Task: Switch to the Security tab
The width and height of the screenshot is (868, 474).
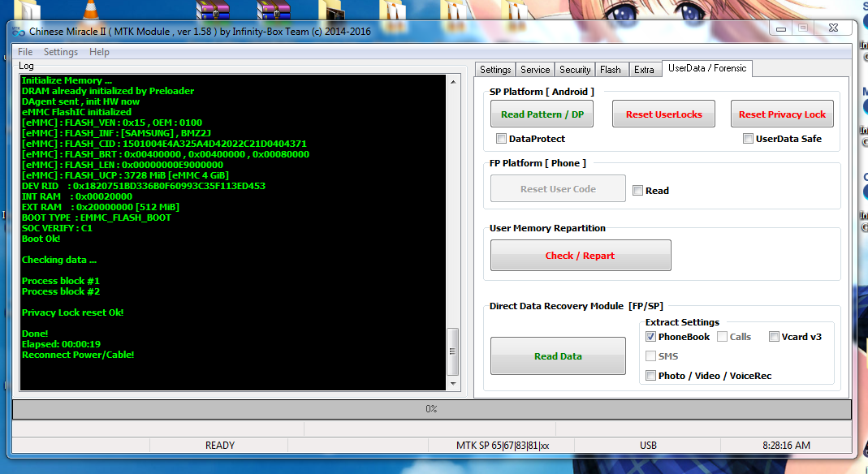Action: coord(575,70)
